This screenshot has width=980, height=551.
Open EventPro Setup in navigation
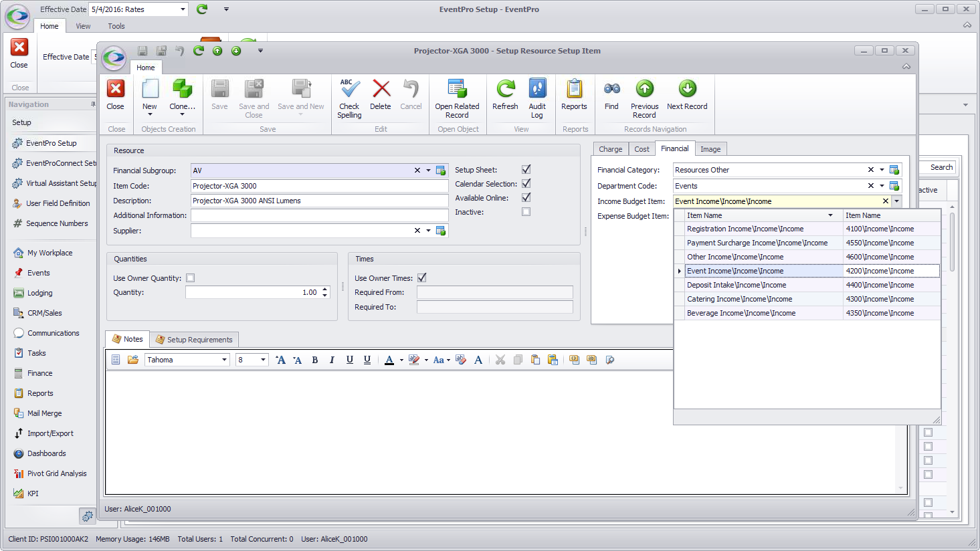click(x=52, y=143)
